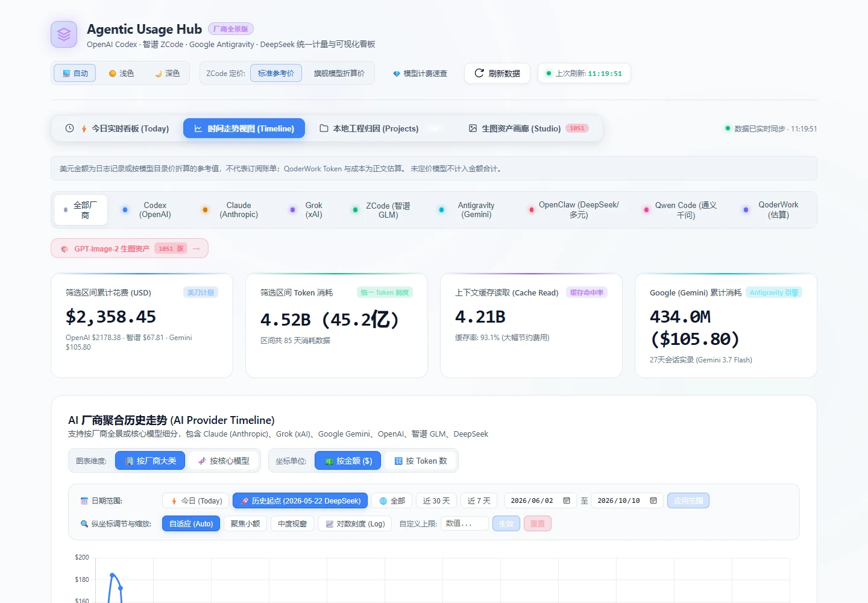Switch to 深色 dark theme

(167, 74)
